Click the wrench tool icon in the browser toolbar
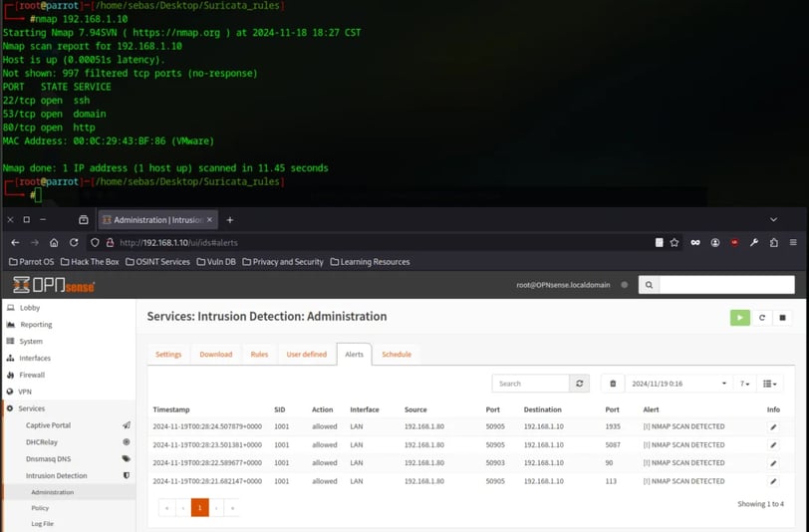Screen dimensions: 809x532 754,242
